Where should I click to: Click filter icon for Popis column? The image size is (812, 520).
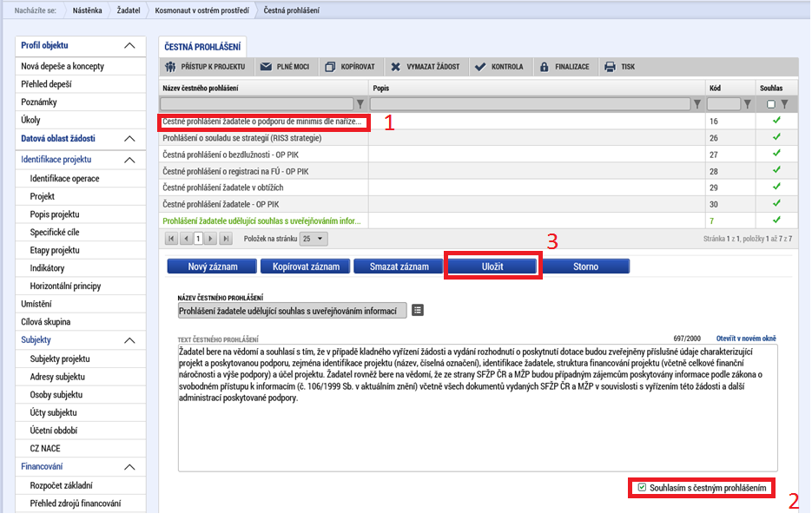pos(697,104)
